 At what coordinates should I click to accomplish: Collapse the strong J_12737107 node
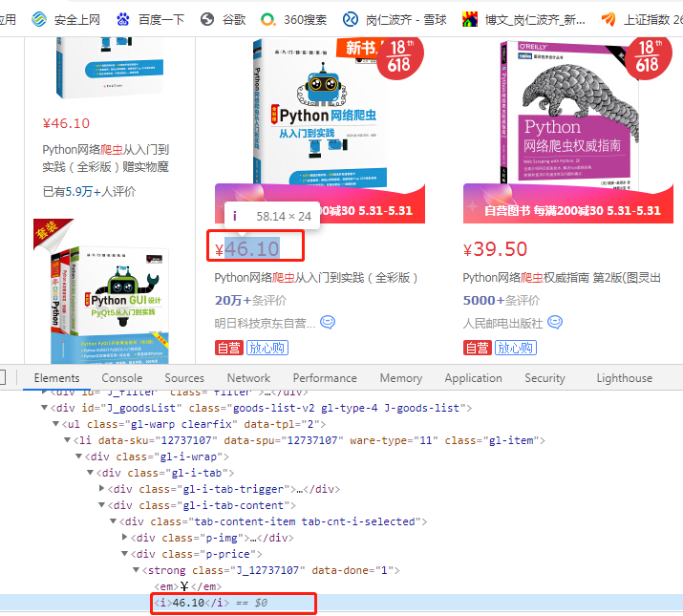pyautogui.click(x=136, y=570)
